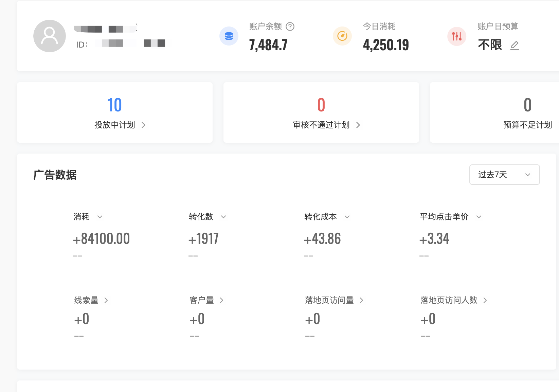Click the 预算不足计划 link

point(528,125)
